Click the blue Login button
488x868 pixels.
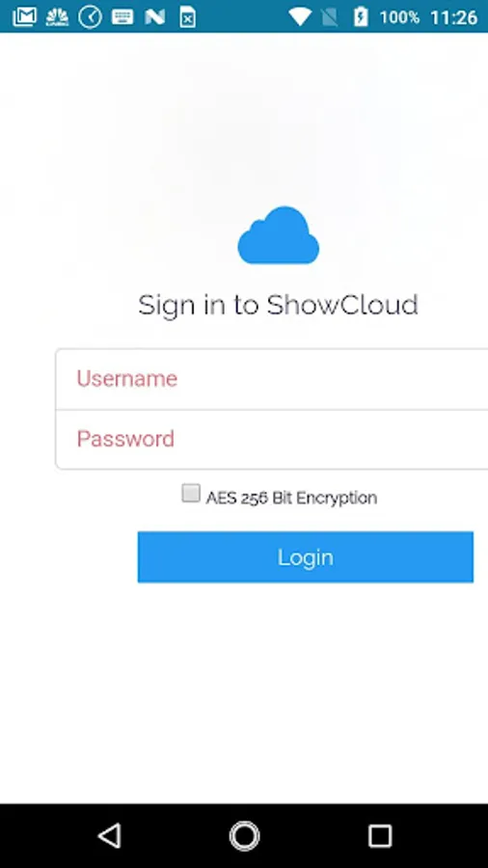[x=306, y=556]
